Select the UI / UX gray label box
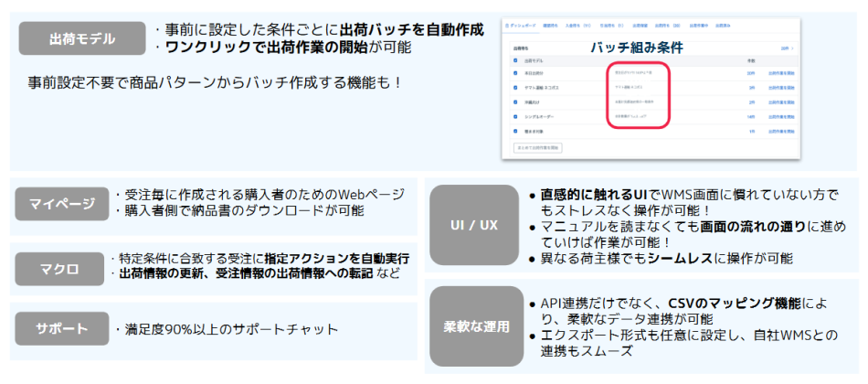Viewport: 868px width, 384px height. (476, 225)
